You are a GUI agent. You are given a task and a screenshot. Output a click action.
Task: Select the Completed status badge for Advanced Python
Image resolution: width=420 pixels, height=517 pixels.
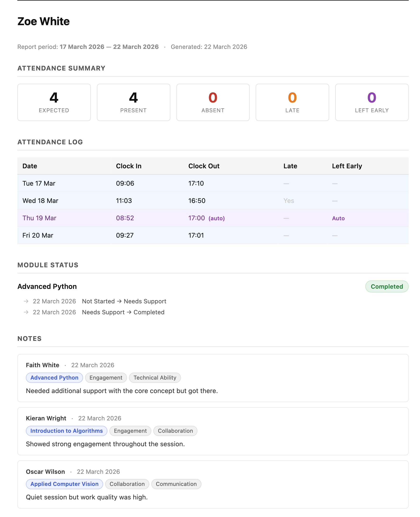tap(387, 286)
